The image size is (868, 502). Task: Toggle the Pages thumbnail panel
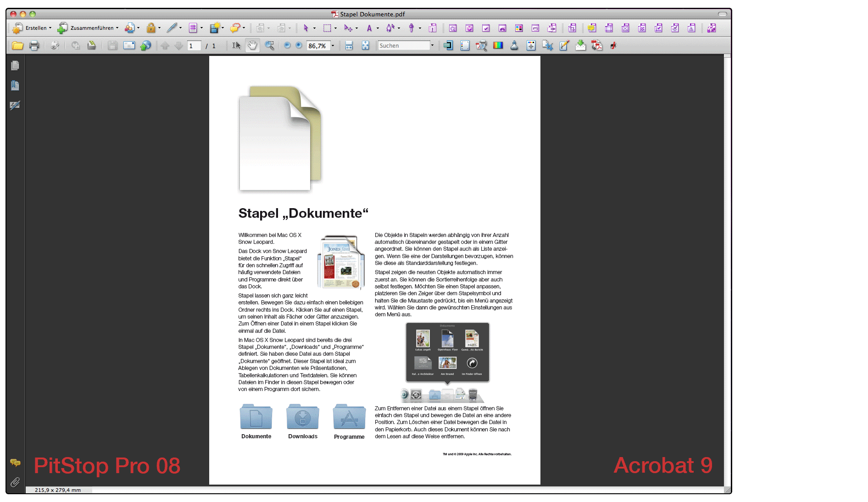click(15, 66)
